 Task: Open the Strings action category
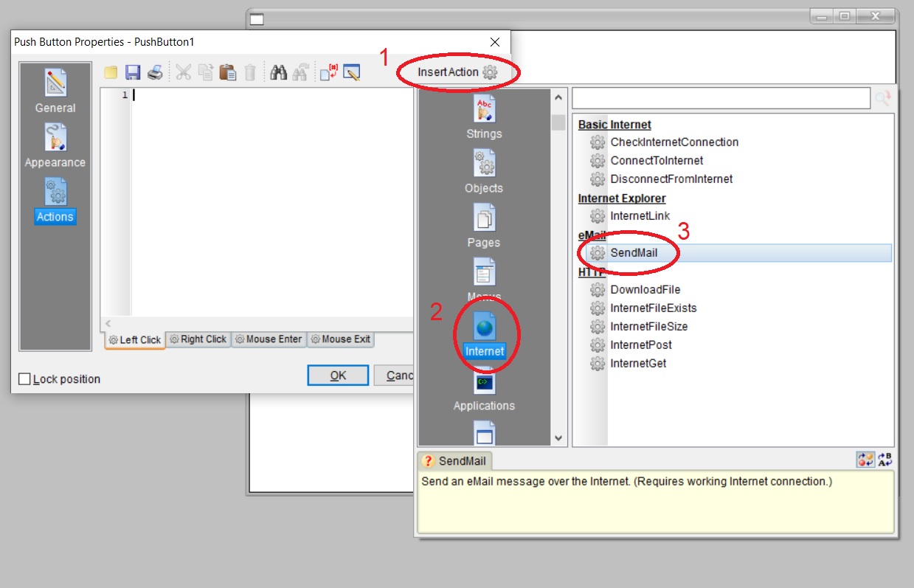pyautogui.click(x=484, y=118)
